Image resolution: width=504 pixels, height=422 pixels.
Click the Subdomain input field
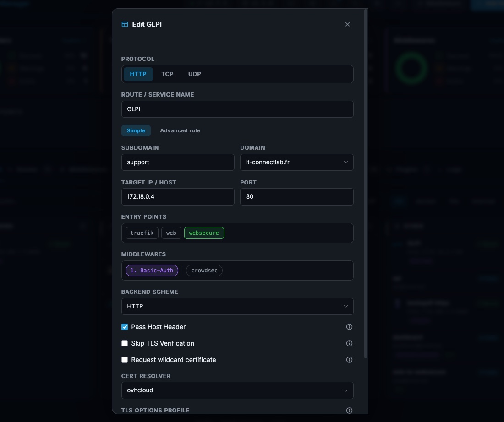(178, 162)
